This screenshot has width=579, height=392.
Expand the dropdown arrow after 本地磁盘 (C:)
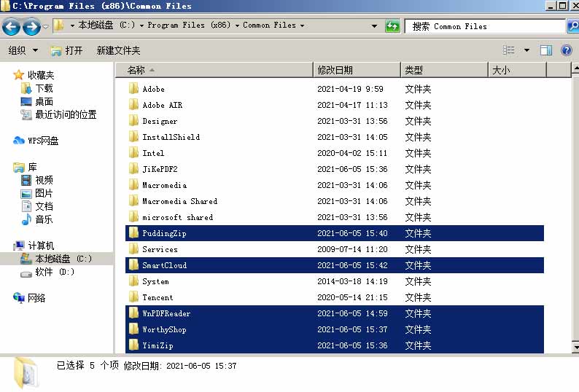(x=141, y=26)
